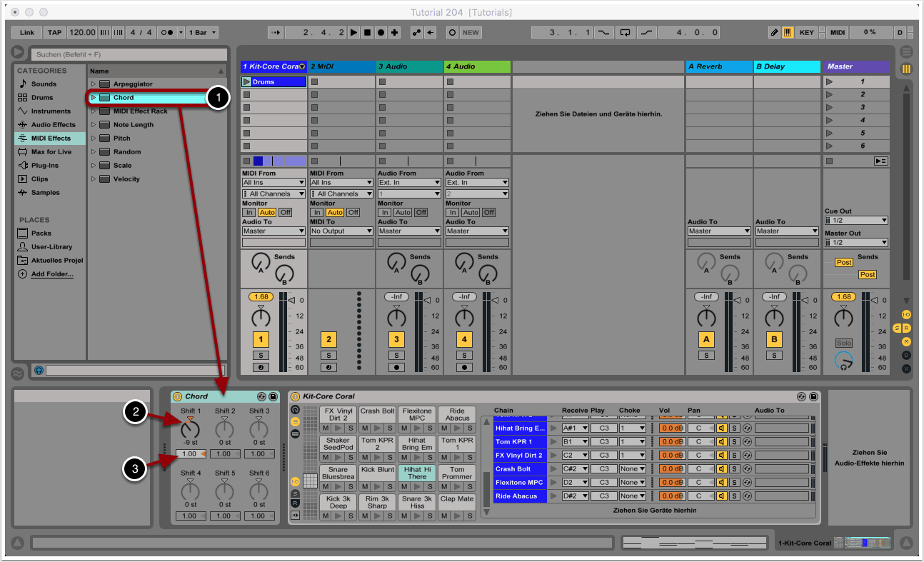Click the headphone preview icon in browser
The width and height of the screenshot is (924, 562).
pos(39,370)
